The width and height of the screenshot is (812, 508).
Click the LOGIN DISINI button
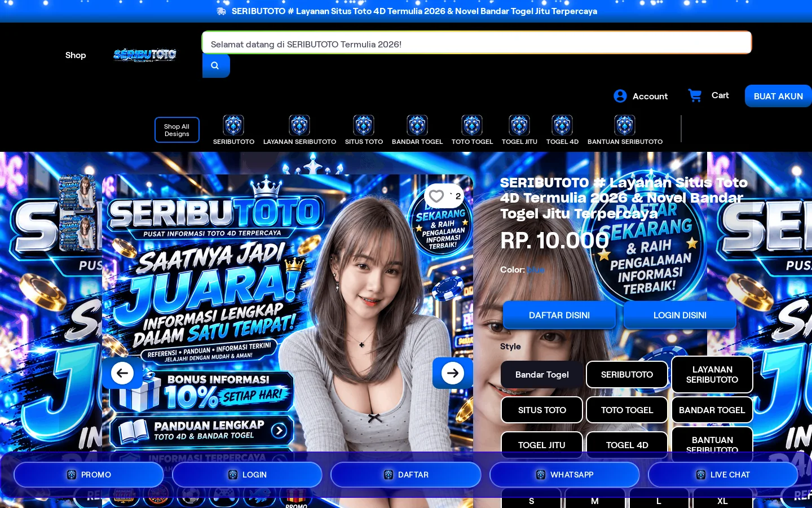680,315
